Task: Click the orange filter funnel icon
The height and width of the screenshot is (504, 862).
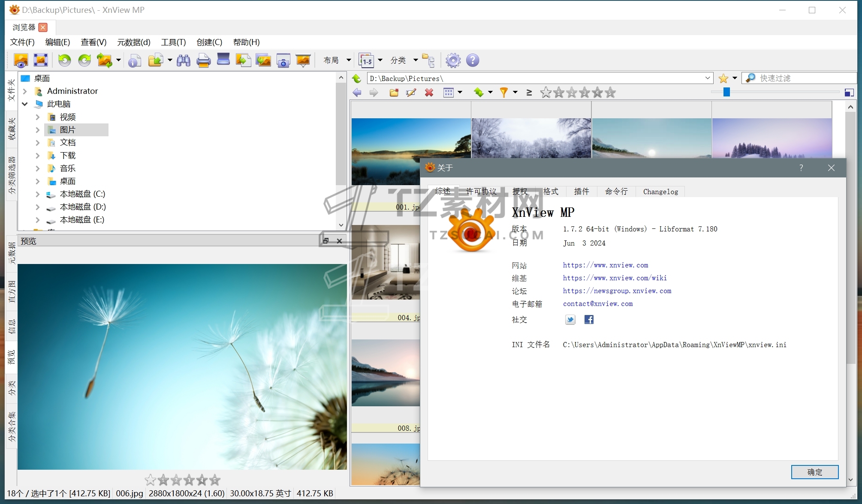Action: click(x=504, y=93)
